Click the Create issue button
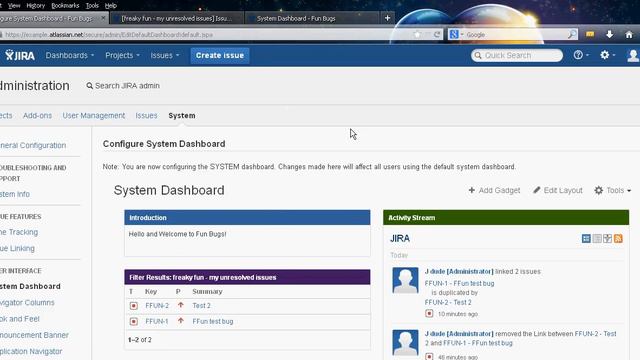Screen dimensions: 640x360 (220, 55)
